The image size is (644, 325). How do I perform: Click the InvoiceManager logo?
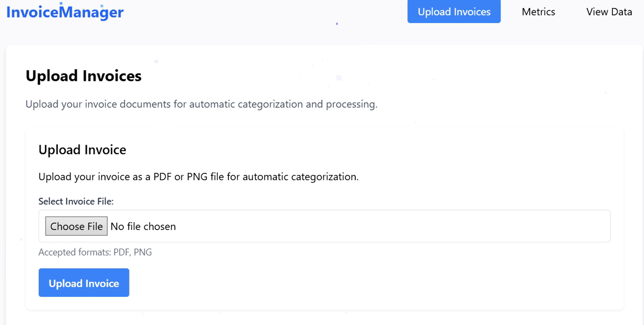click(65, 12)
